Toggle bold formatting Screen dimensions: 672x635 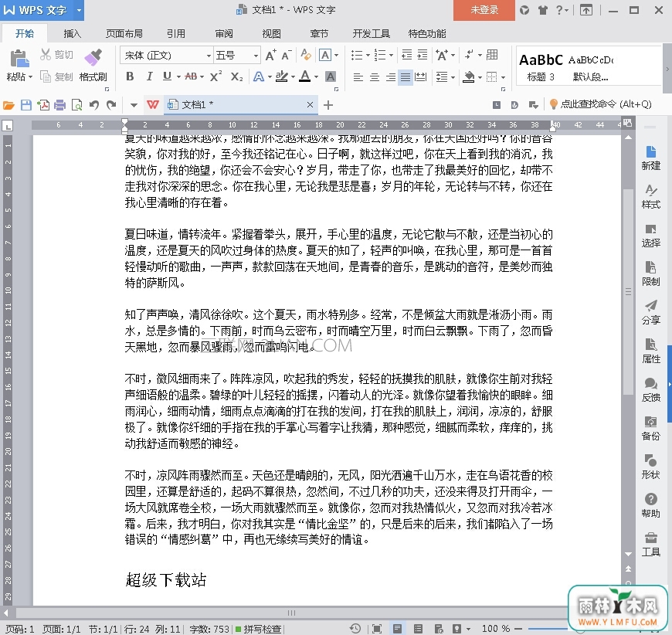coord(130,76)
